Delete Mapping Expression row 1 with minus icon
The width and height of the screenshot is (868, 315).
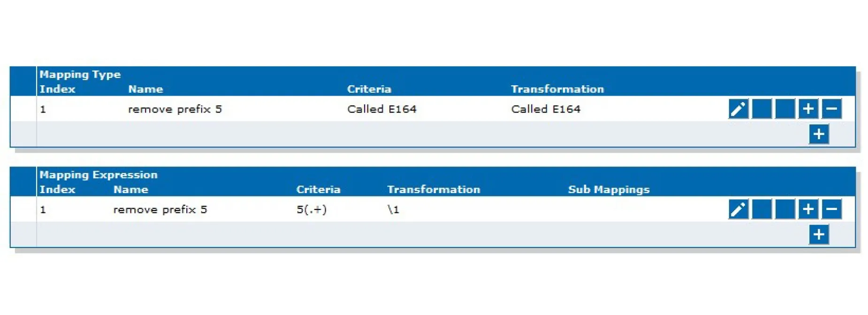(831, 209)
